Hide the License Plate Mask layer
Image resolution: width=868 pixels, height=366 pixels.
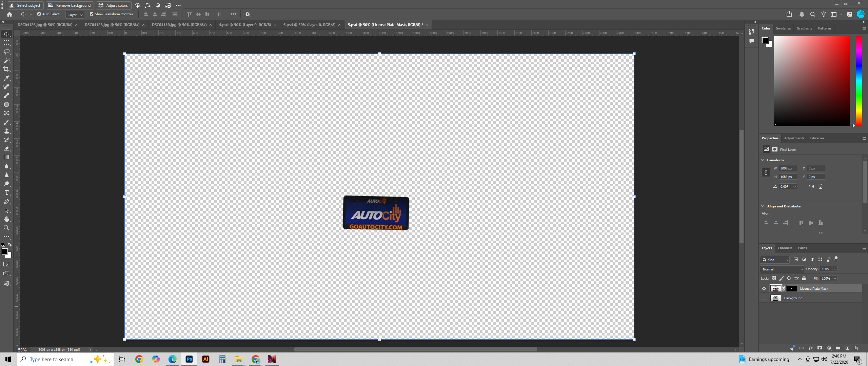(x=764, y=289)
